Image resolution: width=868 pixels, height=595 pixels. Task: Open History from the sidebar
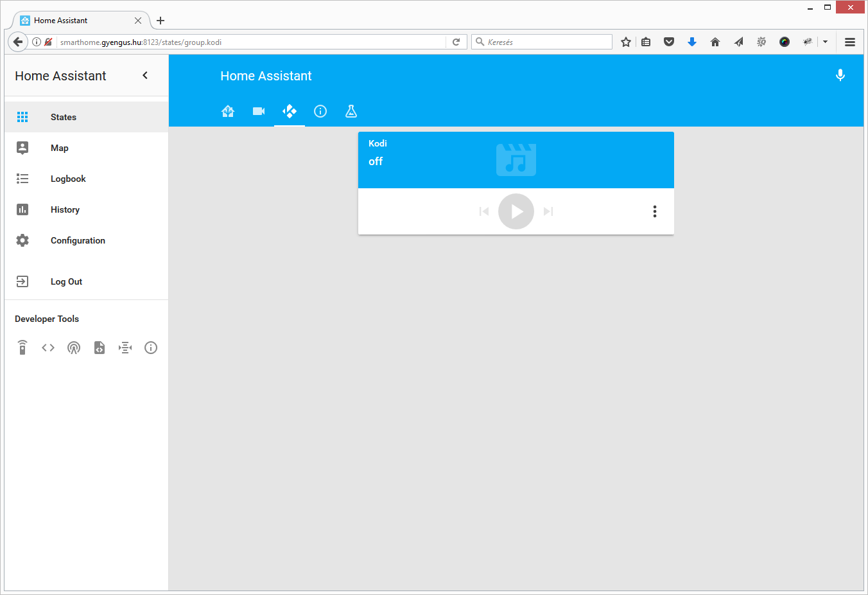[x=65, y=209]
